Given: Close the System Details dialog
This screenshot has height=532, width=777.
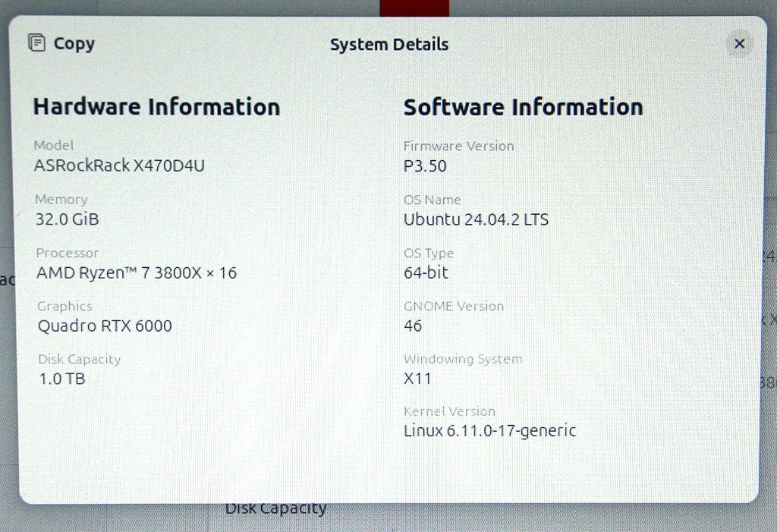Looking at the screenshot, I should coord(739,44).
